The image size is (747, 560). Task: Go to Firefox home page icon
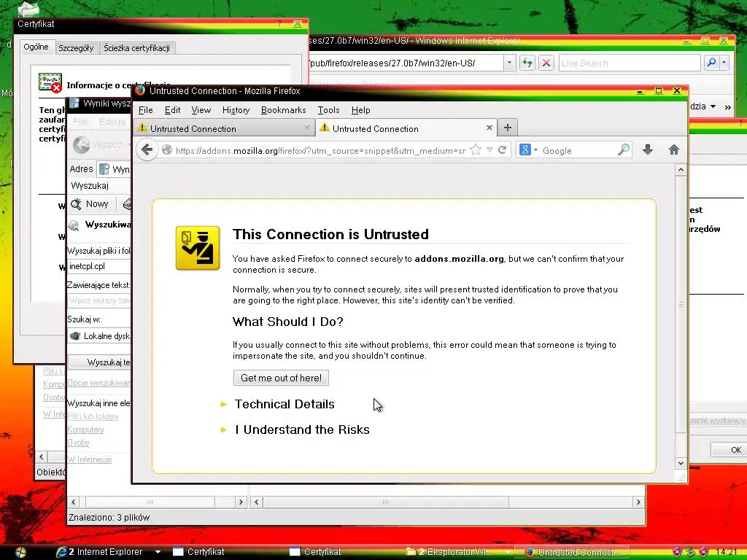coord(673,150)
